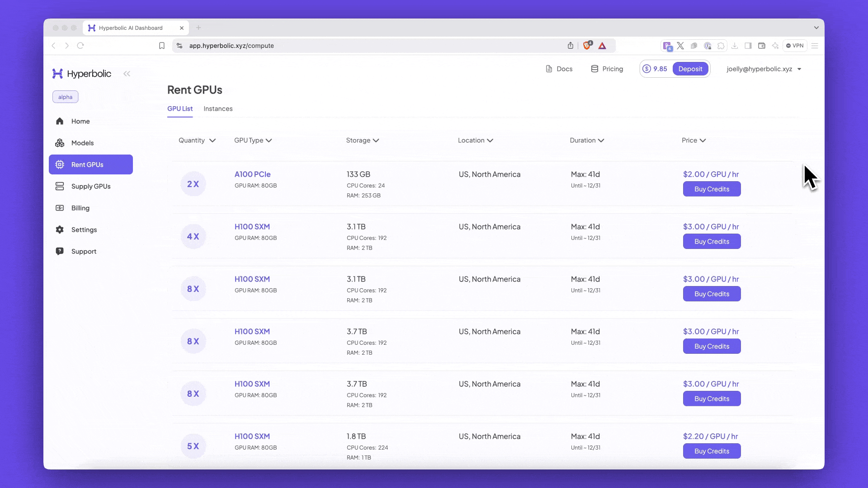
Task: Open Brave Shields lion icon
Action: pos(587,45)
